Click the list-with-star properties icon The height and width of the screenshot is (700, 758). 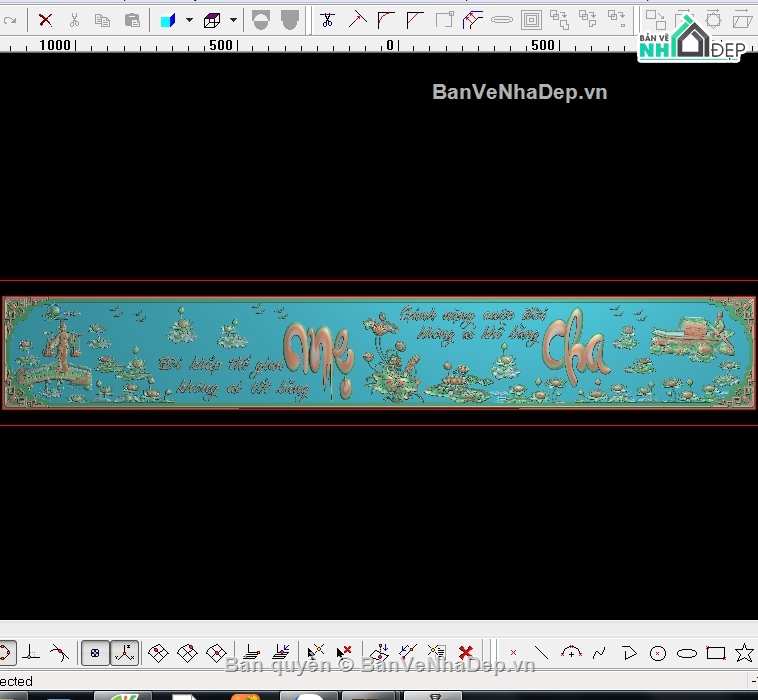click(437, 652)
